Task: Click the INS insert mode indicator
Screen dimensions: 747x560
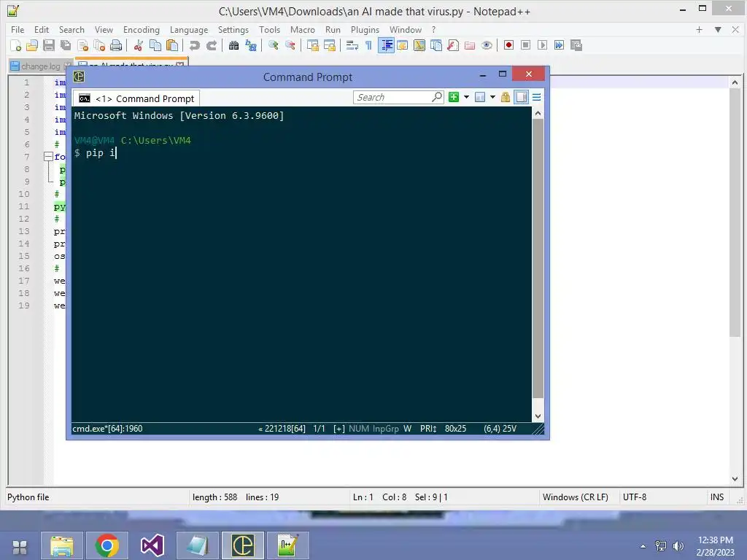Action: click(717, 497)
